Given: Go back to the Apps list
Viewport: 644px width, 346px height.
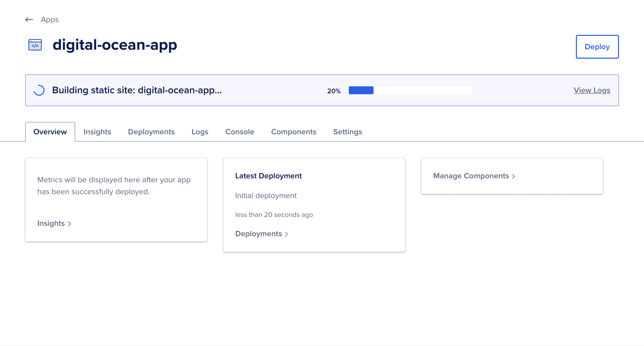Looking at the screenshot, I should 50,19.
